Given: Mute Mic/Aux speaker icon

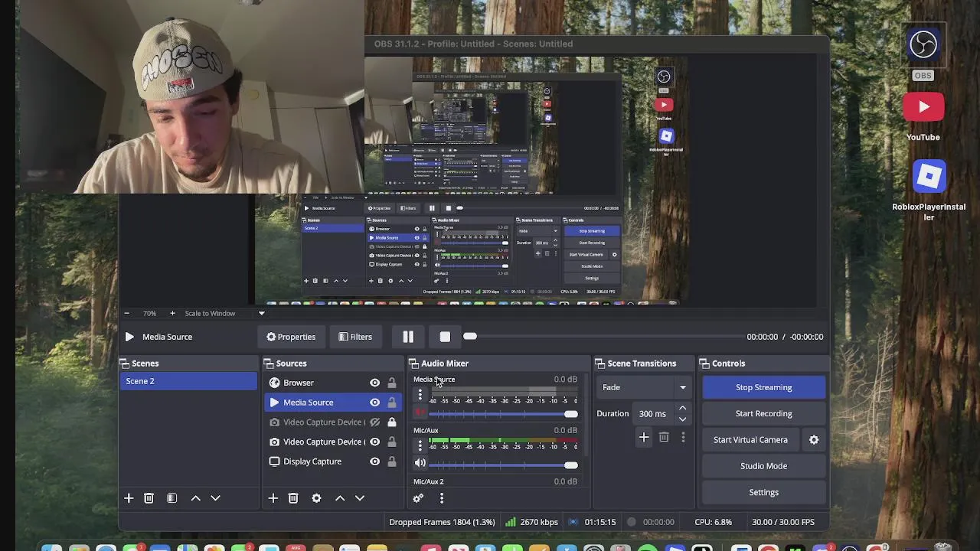Looking at the screenshot, I should [420, 463].
